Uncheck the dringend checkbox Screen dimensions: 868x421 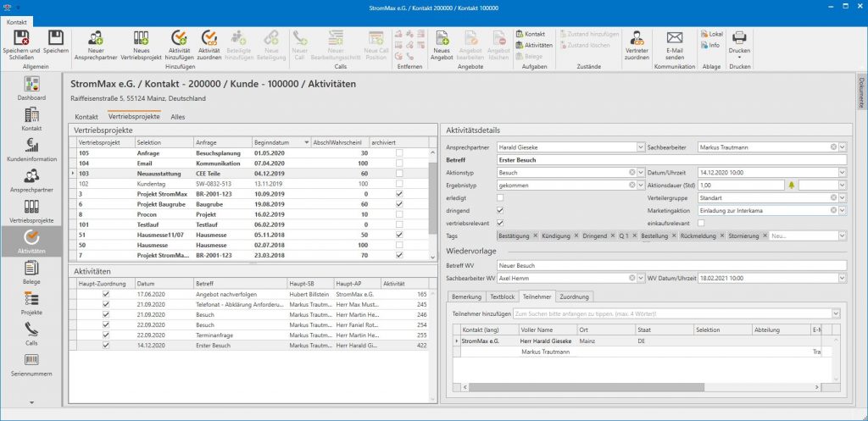pyautogui.click(x=500, y=210)
